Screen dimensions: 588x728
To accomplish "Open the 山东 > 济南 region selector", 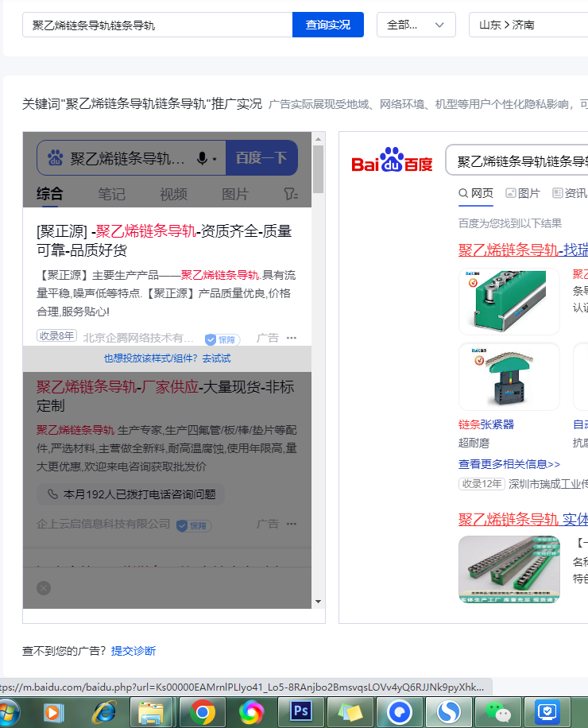I will pyautogui.click(x=528, y=25).
